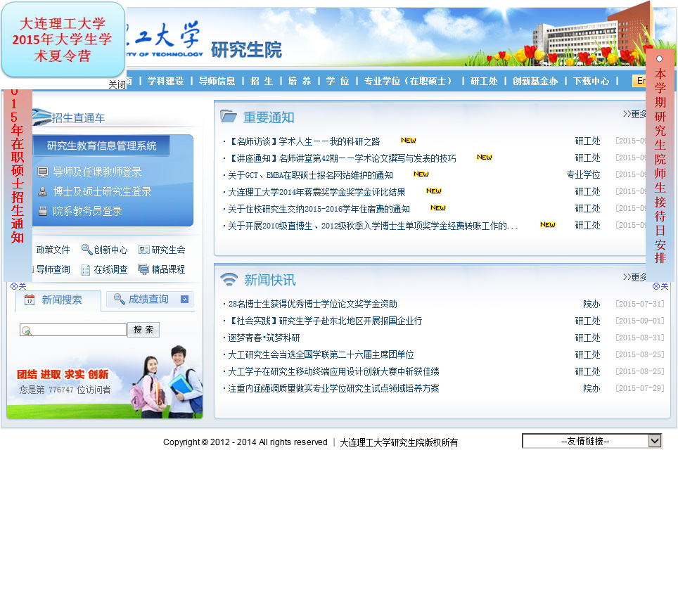
Task: Click the train icon beside 招生直通车
Action: tap(41, 116)
